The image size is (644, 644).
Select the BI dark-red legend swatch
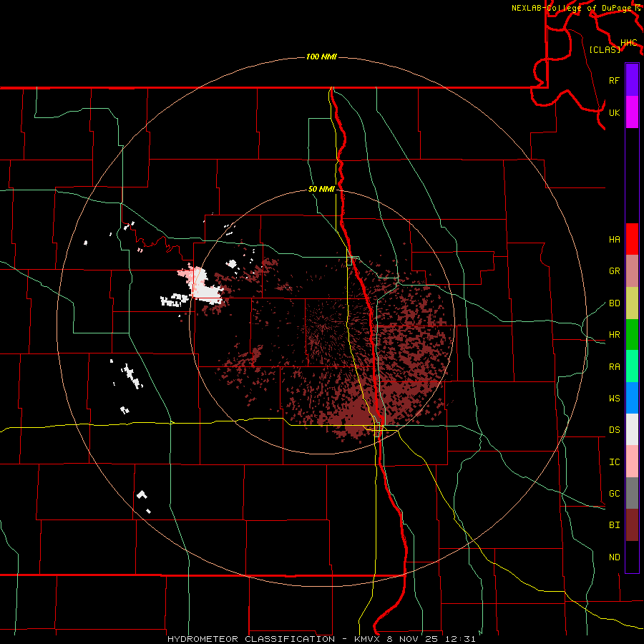point(632,525)
